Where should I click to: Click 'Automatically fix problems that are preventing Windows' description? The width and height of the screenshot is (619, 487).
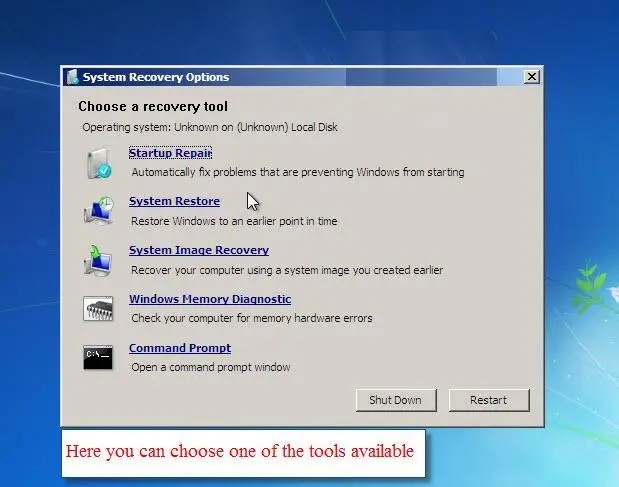pos(298,172)
